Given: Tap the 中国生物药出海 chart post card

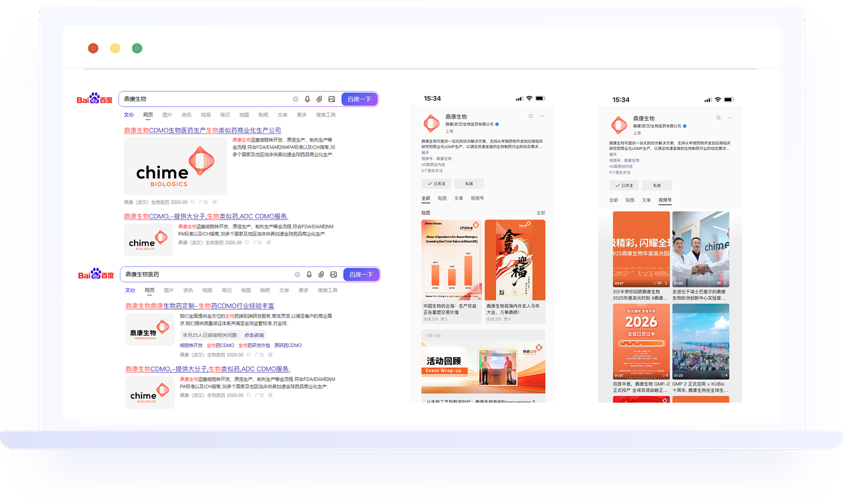Looking at the screenshot, I should pos(452,272).
